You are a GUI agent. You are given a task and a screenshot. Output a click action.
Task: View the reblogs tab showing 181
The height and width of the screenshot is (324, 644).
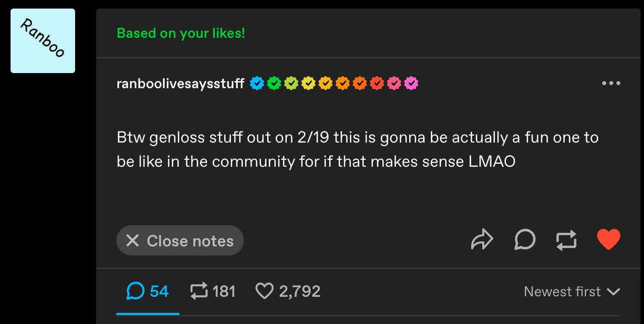[x=212, y=291]
